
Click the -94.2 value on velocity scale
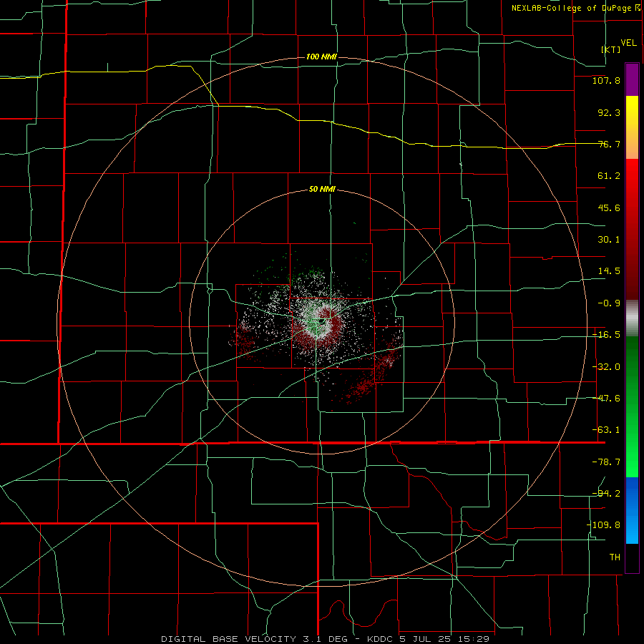click(x=606, y=493)
